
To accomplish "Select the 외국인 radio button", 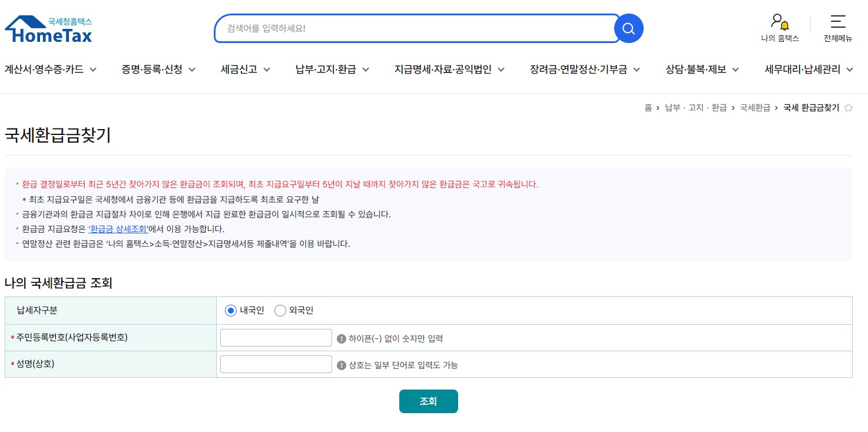I will [x=280, y=310].
